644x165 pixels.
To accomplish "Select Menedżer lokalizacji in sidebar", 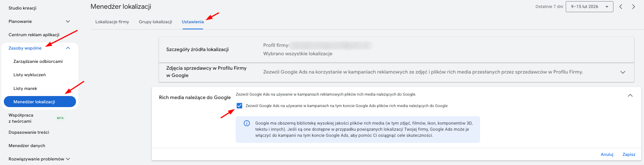I will 40,102.
